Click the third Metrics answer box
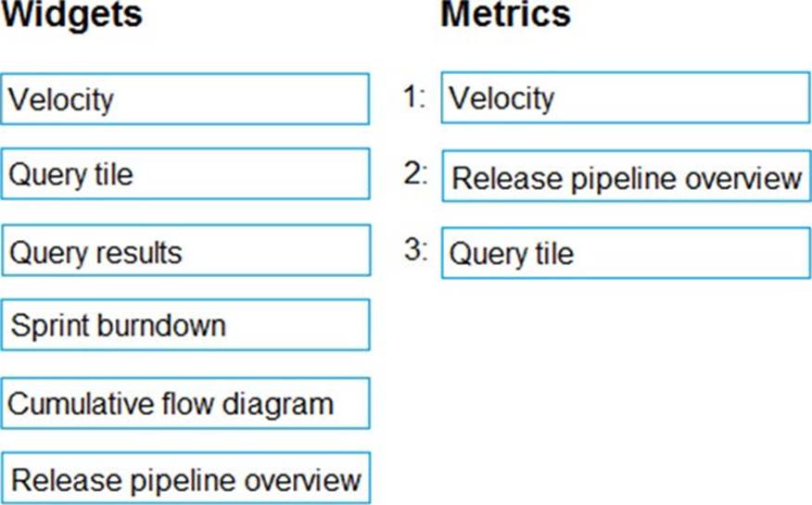The width and height of the screenshot is (812, 505). tap(625, 252)
